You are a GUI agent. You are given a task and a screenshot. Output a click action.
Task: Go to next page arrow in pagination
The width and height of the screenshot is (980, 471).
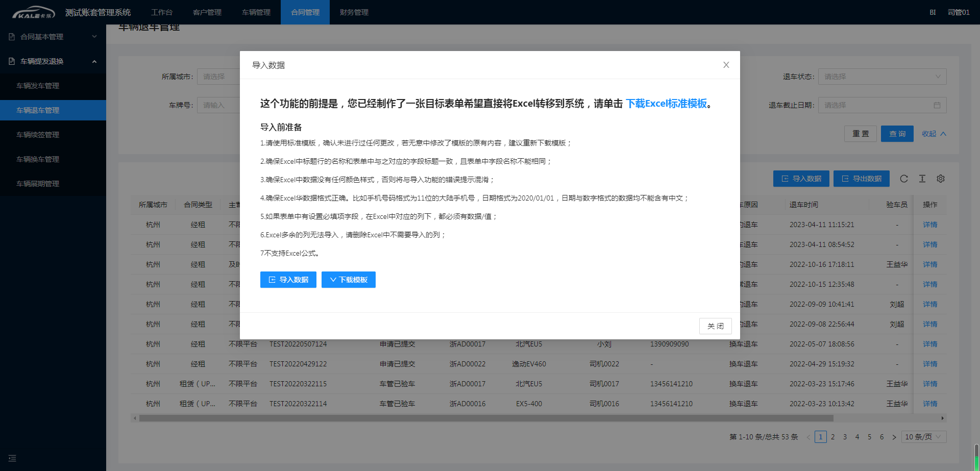(894, 437)
